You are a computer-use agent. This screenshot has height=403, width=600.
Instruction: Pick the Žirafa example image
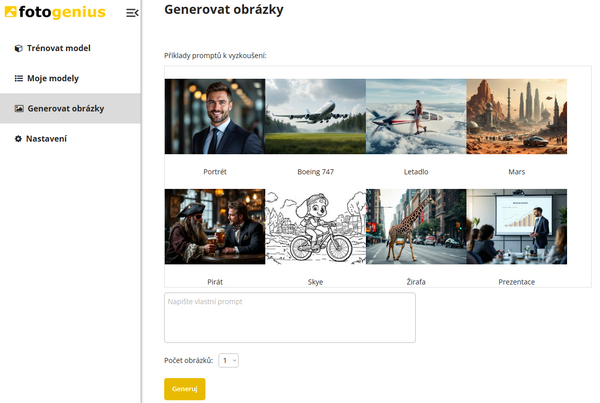[416, 227]
